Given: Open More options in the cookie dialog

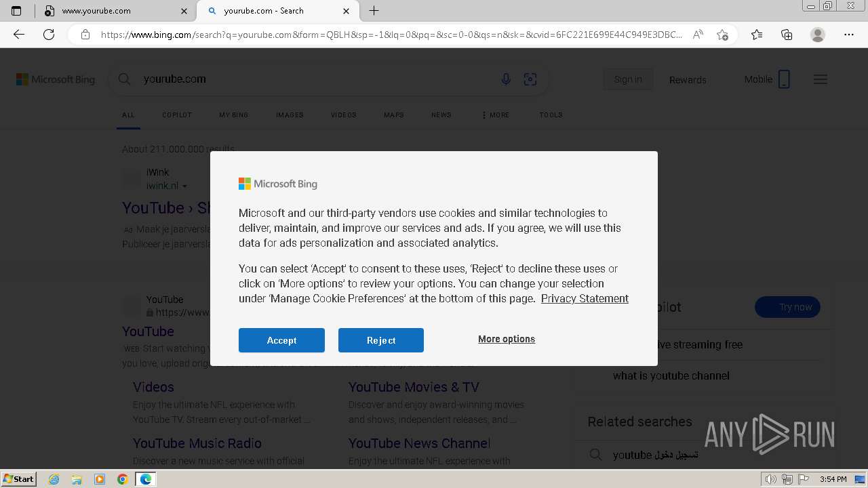Looking at the screenshot, I should (507, 339).
